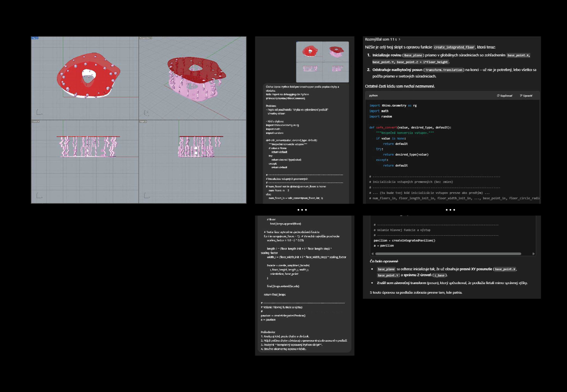The height and width of the screenshot is (392, 567).
Task: Click the Kopírovať copy code button
Action: (506, 96)
